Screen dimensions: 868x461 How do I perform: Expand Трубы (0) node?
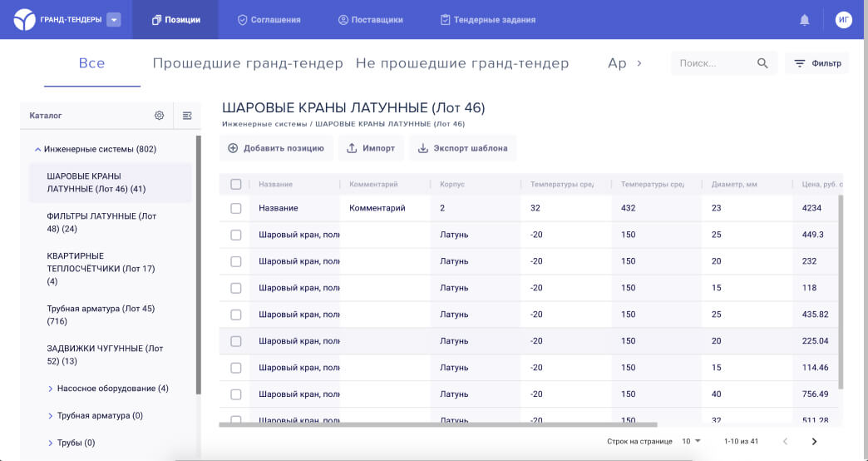(x=51, y=444)
